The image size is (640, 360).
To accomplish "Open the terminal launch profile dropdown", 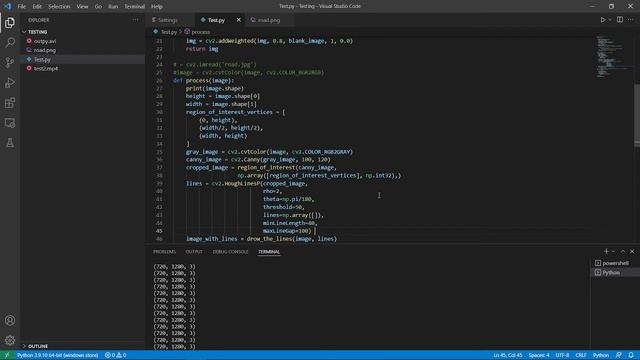I will click(x=613, y=251).
